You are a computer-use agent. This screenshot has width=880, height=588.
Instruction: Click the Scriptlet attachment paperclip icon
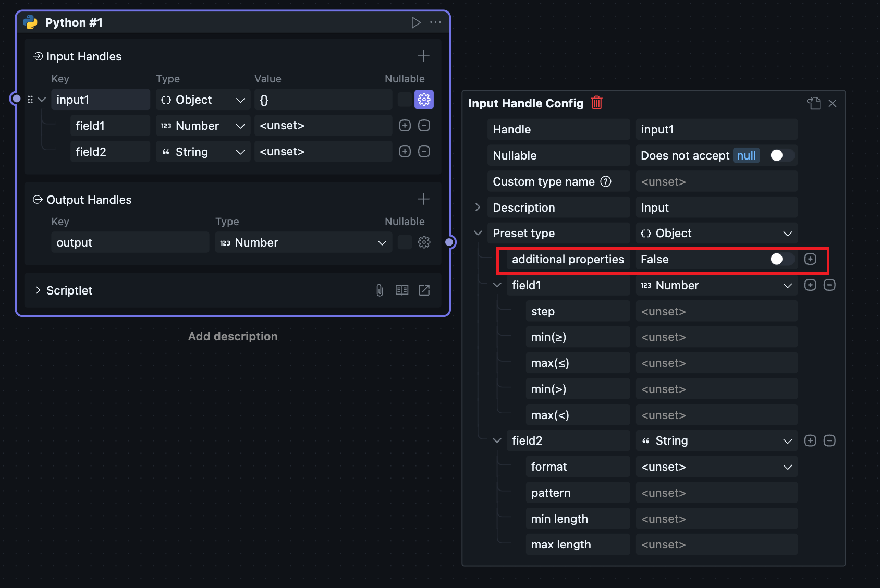coord(380,290)
